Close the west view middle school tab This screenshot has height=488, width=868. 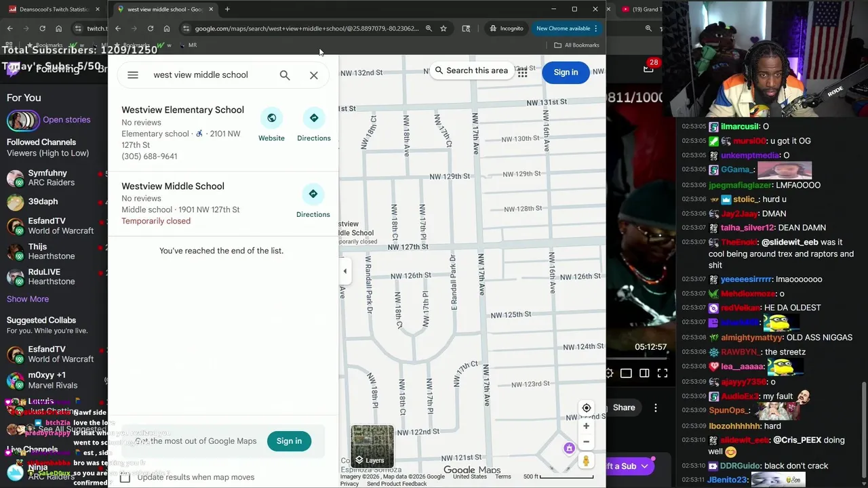pos(211,9)
